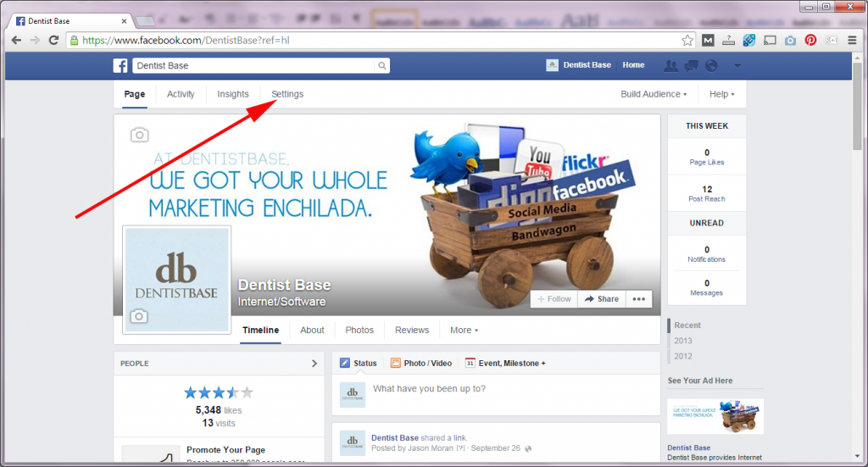Screen dimensions: 868x467
Task: Bookmark page with the star icon
Action: pos(687,41)
